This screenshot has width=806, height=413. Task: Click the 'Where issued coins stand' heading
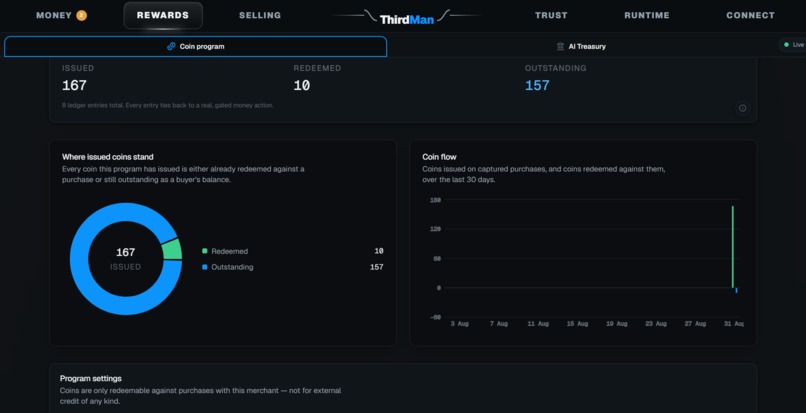pyautogui.click(x=107, y=157)
